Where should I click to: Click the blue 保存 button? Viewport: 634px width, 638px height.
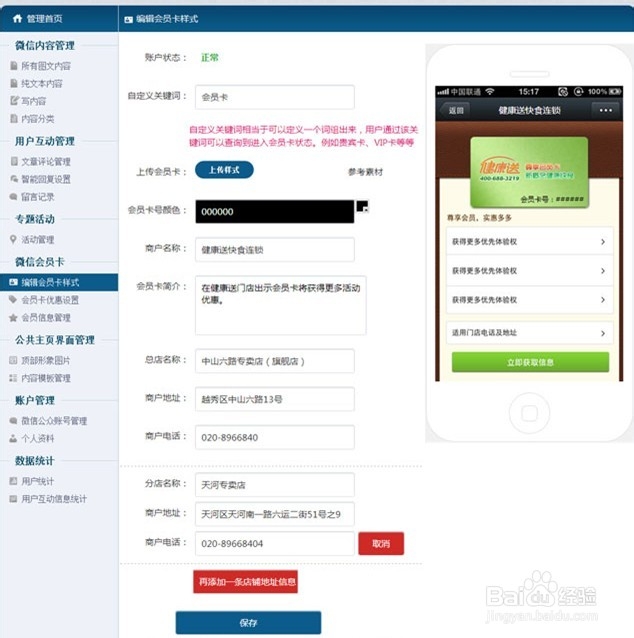tap(248, 623)
